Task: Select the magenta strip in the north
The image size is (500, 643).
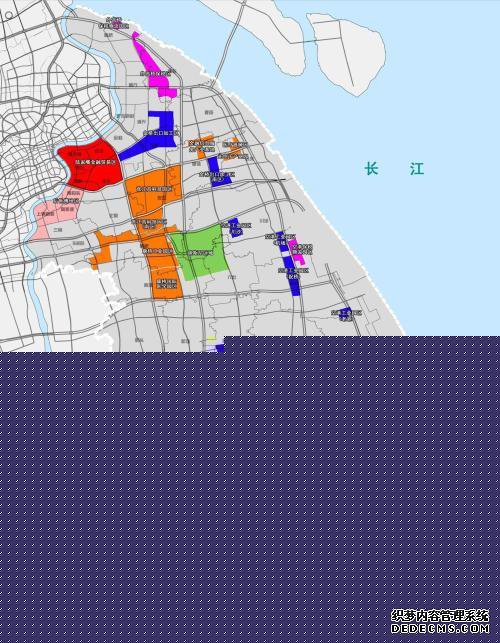Action: click(x=154, y=66)
